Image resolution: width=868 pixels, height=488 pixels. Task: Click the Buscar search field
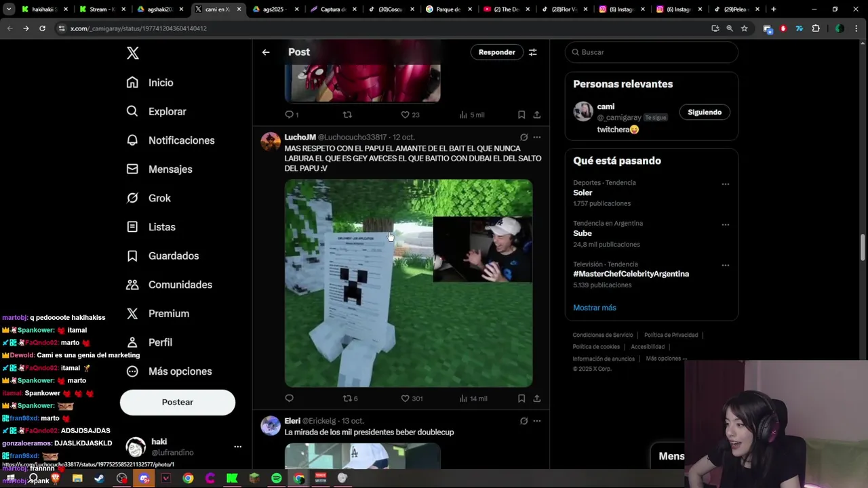(x=651, y=52)
